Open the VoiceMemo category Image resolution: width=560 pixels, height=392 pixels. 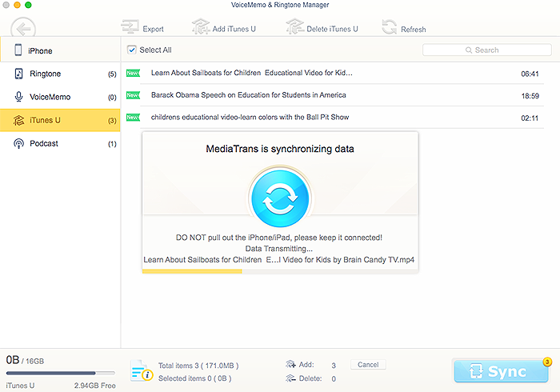(x=60, y=97)
